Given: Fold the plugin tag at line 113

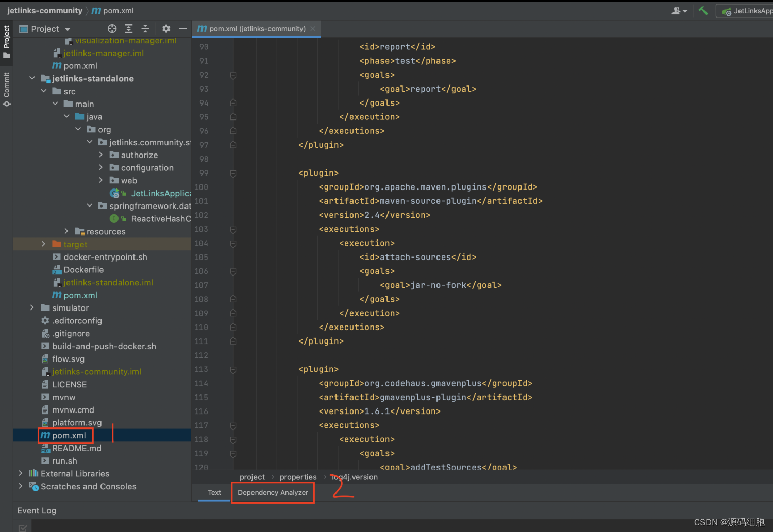Looking at the screenshot, I should coord(233,370).
